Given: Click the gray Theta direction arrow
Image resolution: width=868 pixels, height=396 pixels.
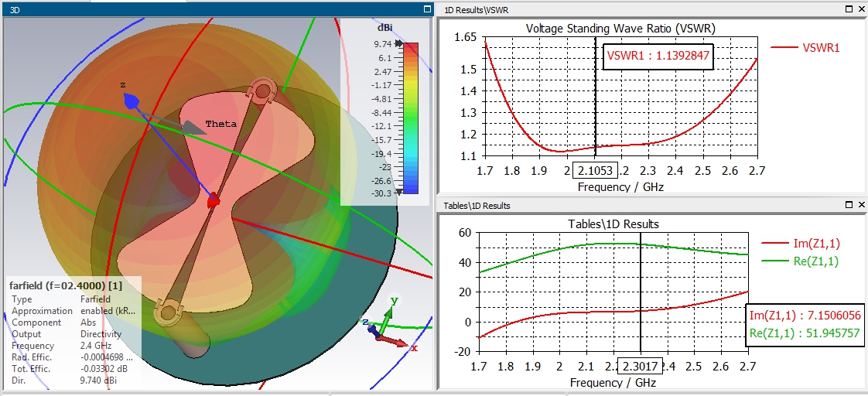Looking at the screenshot, I should tap(193, 128).
